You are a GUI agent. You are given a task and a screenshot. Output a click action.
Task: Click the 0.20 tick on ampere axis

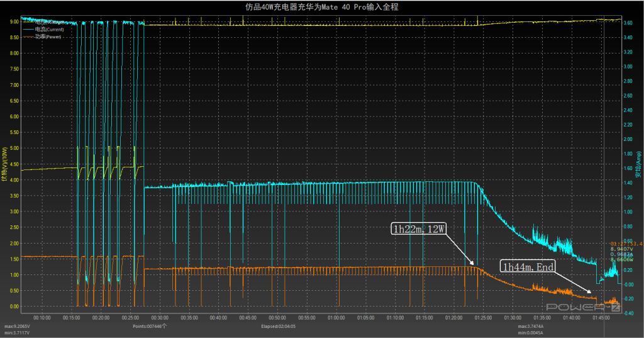628,270
